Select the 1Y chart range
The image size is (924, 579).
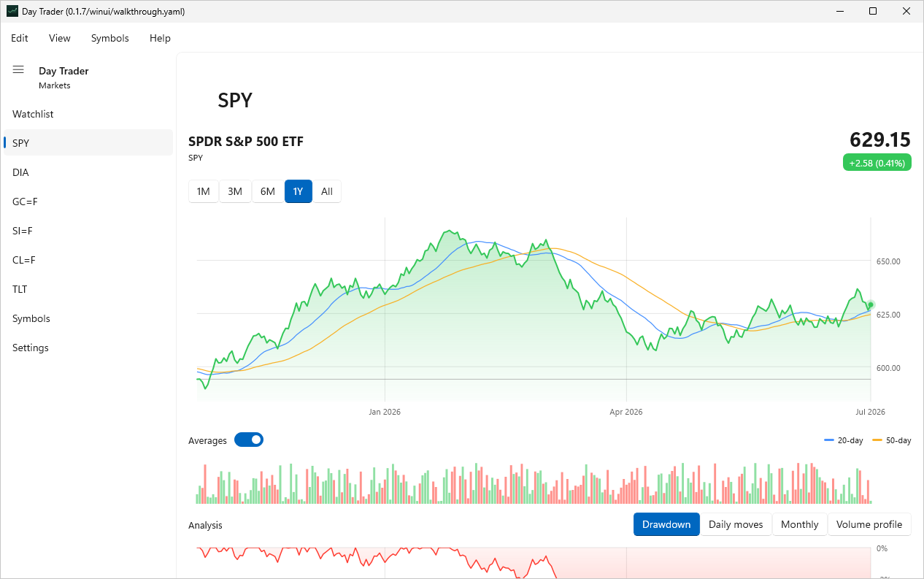tap(299, 191)
